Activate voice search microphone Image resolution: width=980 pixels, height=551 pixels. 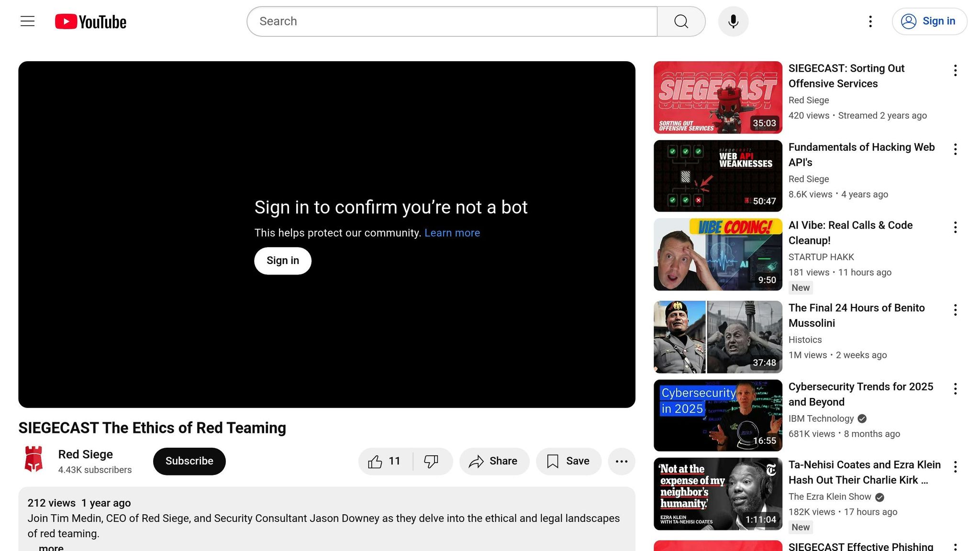coord(733,22)
